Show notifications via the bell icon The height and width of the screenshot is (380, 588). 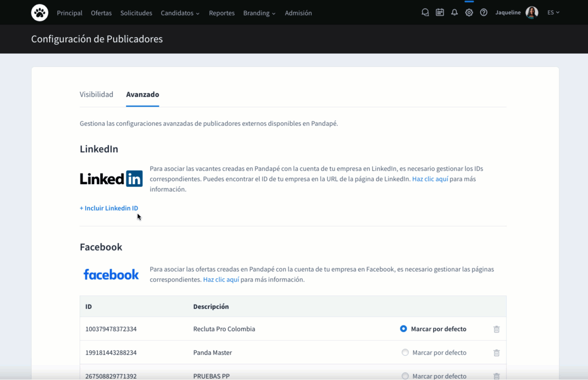click(454, 12)
